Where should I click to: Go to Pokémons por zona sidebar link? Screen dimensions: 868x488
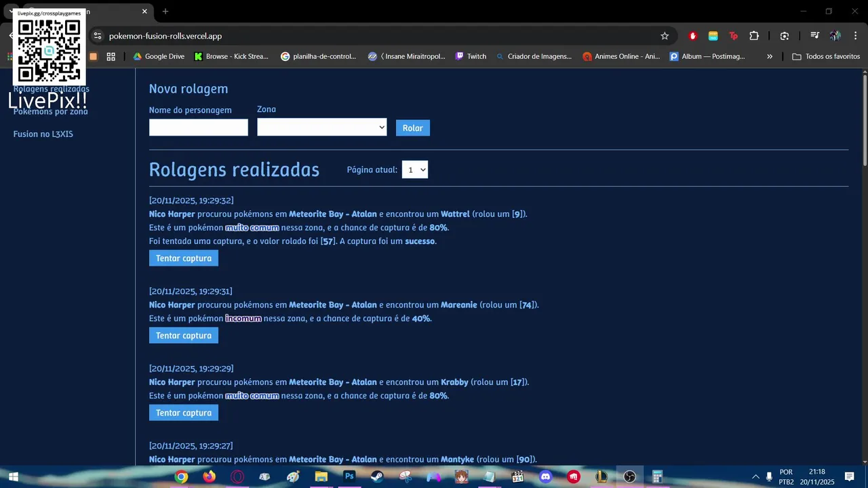51,112
